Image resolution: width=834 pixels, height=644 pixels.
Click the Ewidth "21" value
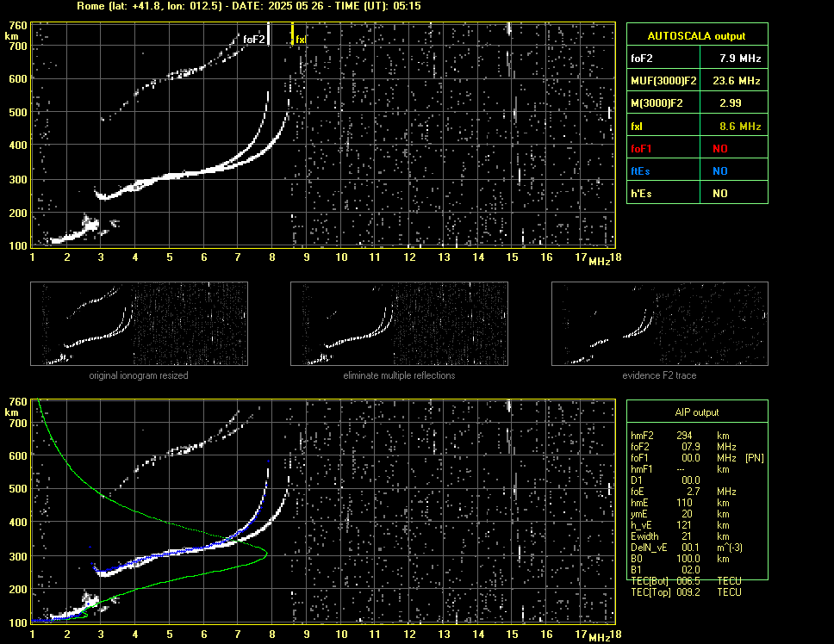(687, 536)
